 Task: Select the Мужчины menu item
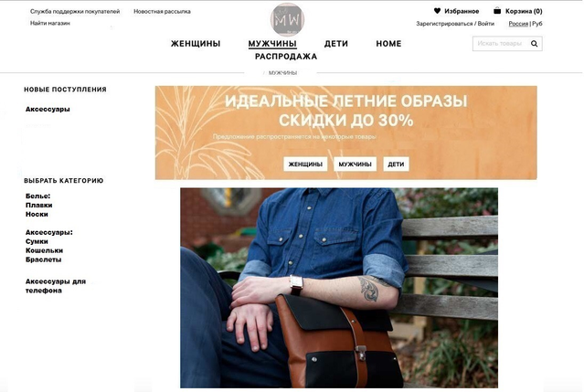click(272, 44)
